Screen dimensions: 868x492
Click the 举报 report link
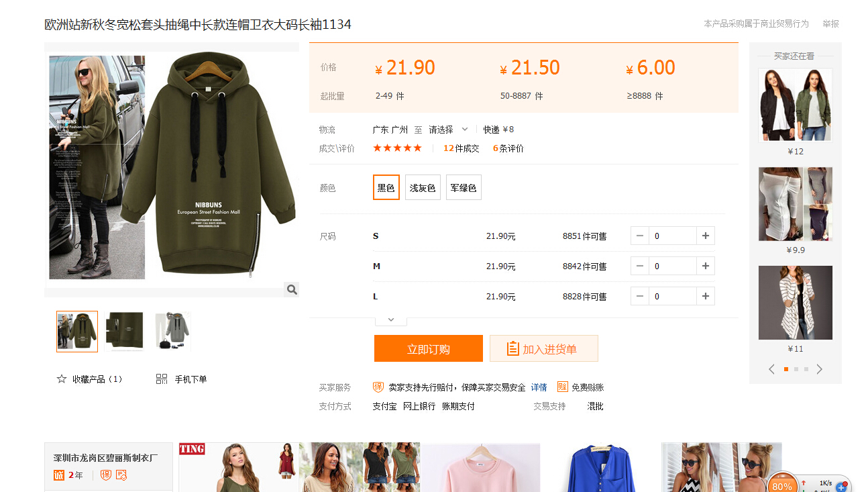point(830,24)
